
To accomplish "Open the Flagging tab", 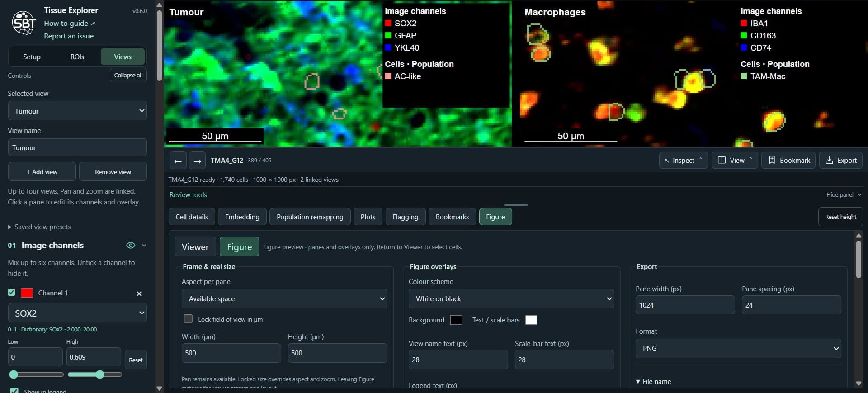I will click(x=406, y=217).
